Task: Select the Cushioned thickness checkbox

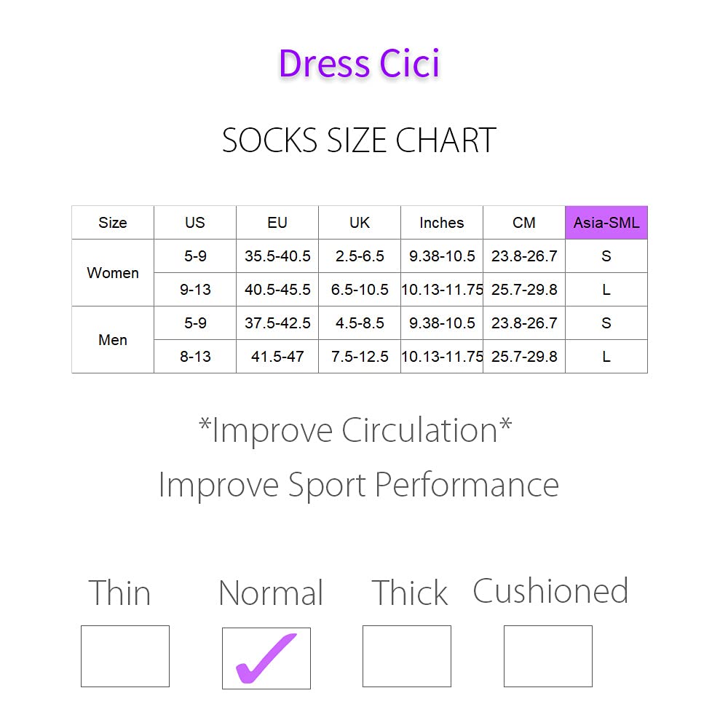Action: click(x=547, y=656)
